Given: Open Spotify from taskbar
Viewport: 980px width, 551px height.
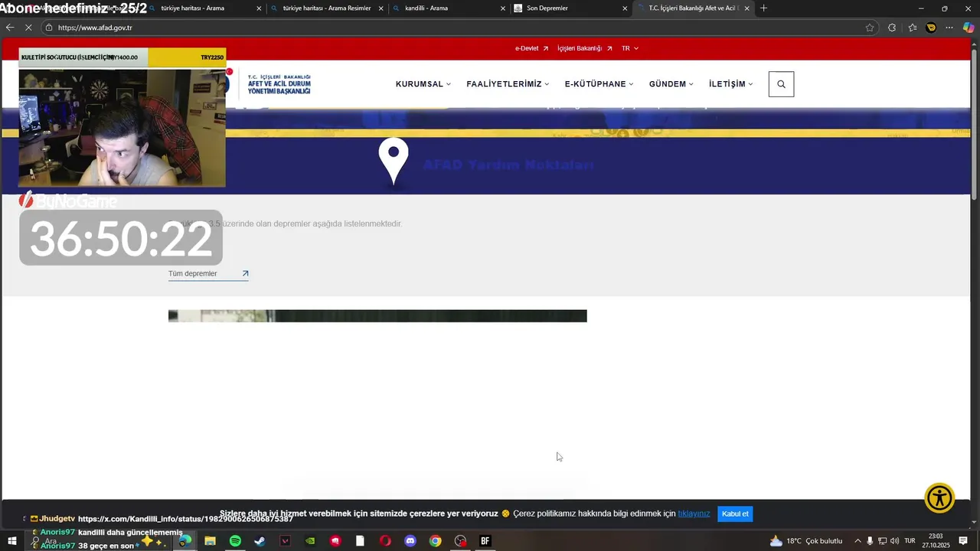Looking at the screenshot, I should coord(235,541).
